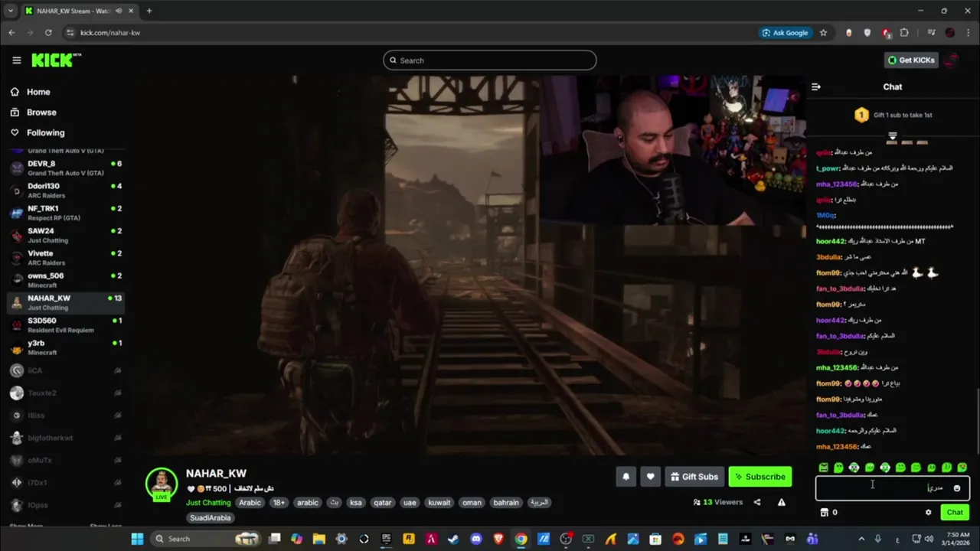The image size is (980, 551).
Task: Open NF_TRK1 channel in sidebar
Action: 65,213
